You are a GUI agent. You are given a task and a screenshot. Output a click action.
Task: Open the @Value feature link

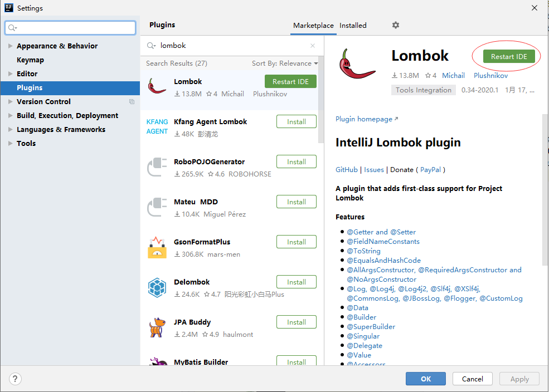point(359,355)
